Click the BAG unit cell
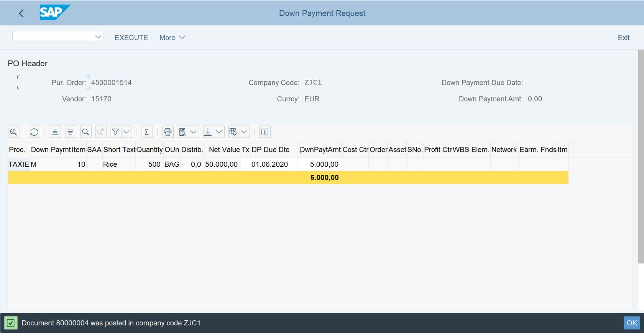The height and width of the screenshot is (333, 644). point(172,164)
